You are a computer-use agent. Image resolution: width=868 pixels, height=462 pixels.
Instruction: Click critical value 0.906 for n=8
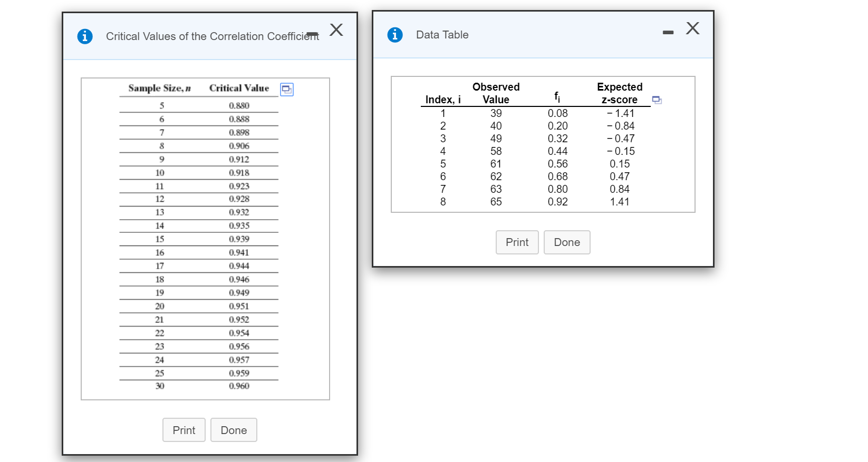click(x=239, y=146)
